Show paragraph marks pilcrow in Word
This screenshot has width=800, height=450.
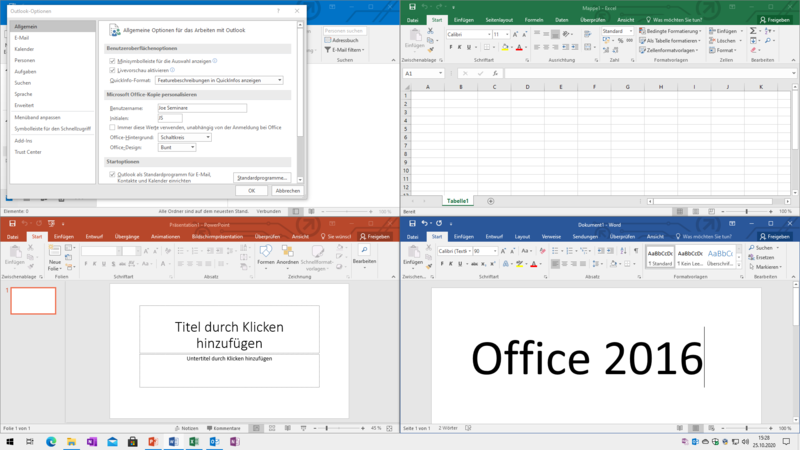tap(636, 251)
